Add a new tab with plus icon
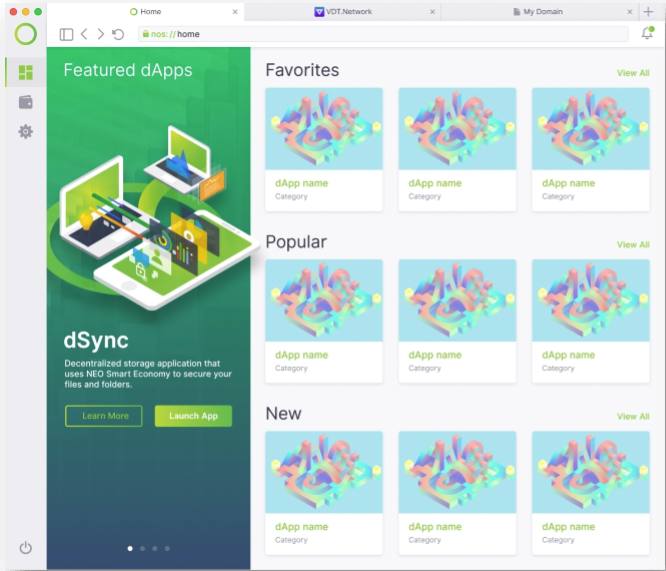 pos(648,11)
